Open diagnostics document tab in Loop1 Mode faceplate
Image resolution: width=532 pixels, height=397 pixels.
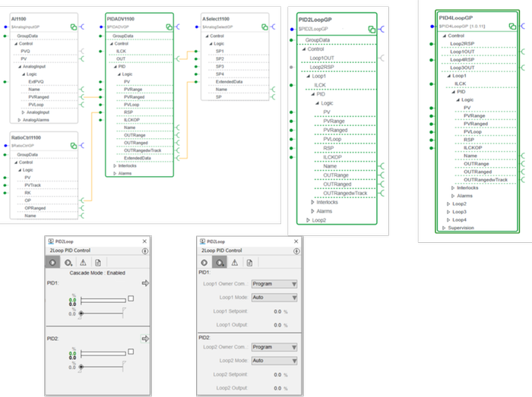pyautogui.click(x=250, y=263)
